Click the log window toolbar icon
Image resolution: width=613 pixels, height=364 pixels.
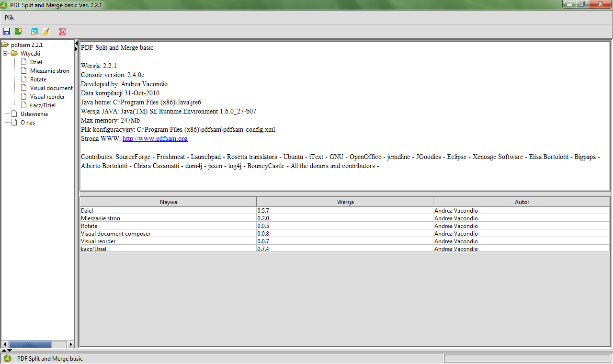pyautogui.click(x=34, y=32)
